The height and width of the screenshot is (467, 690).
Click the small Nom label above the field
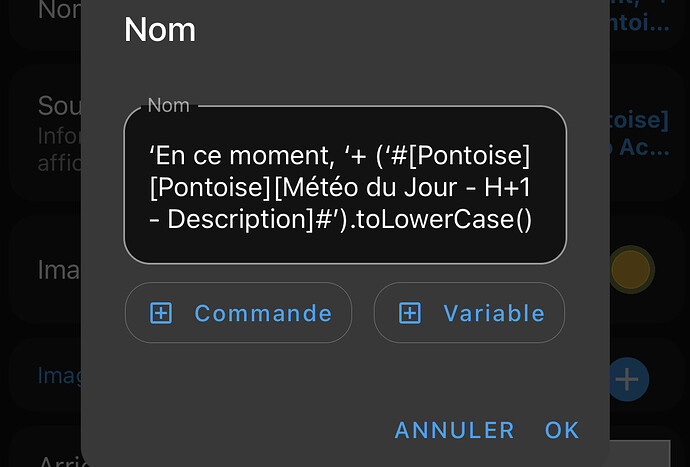point(167,105)
